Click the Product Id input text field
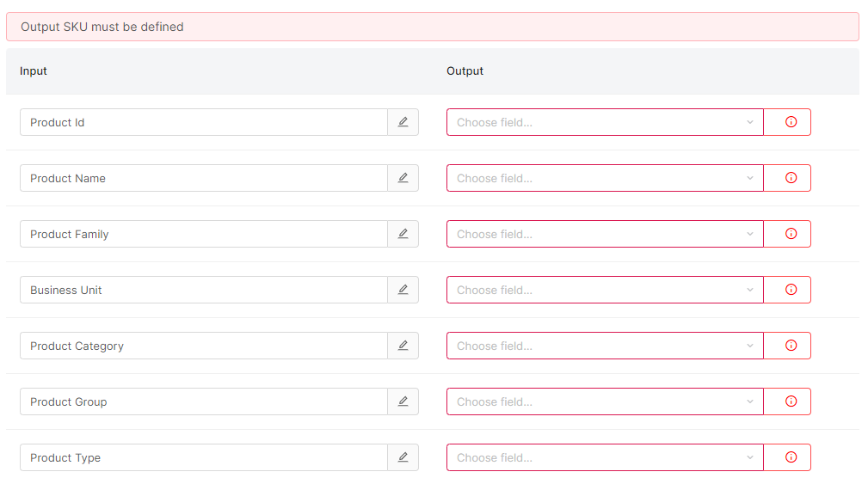Viewport: 868px width, 478px height. coord(203,122)
